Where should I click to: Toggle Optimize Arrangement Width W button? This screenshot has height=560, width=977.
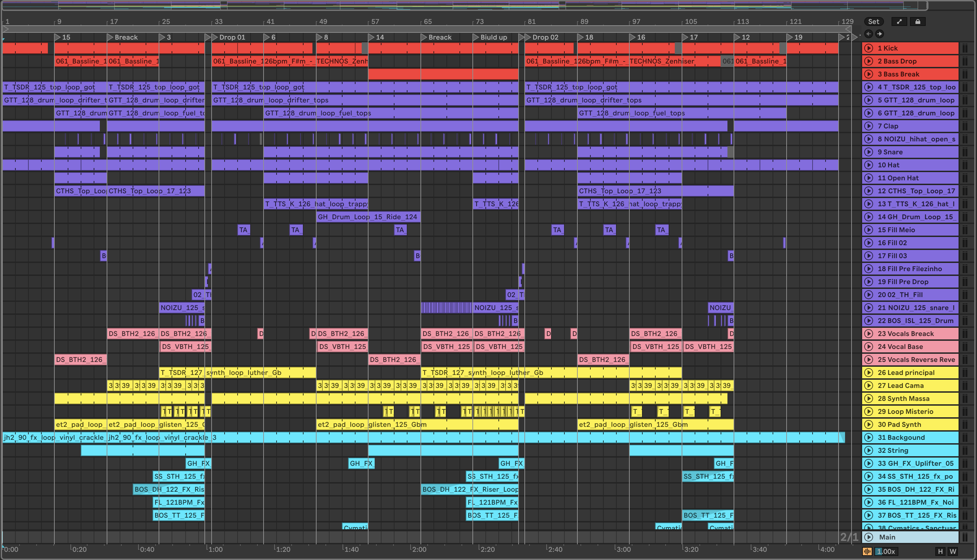point(953,551)
